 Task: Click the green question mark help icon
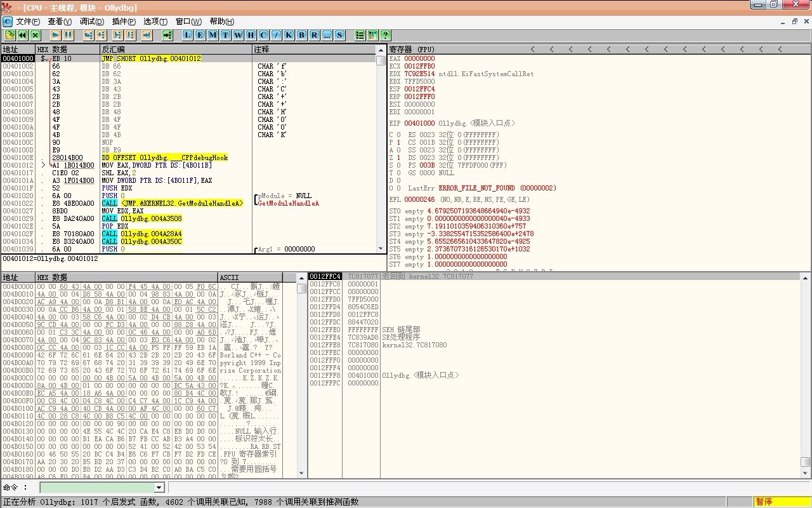click(x=386, y=35)
